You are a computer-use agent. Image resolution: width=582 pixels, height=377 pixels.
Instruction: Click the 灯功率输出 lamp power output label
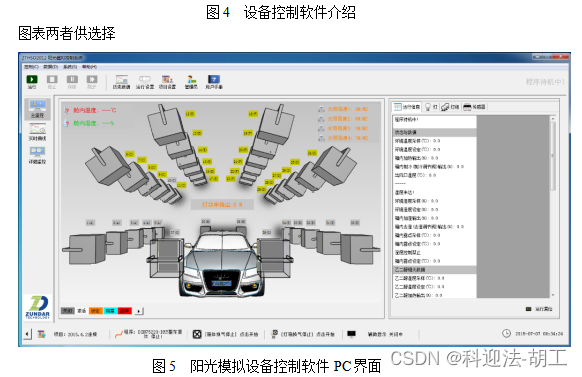coord(222,204)
